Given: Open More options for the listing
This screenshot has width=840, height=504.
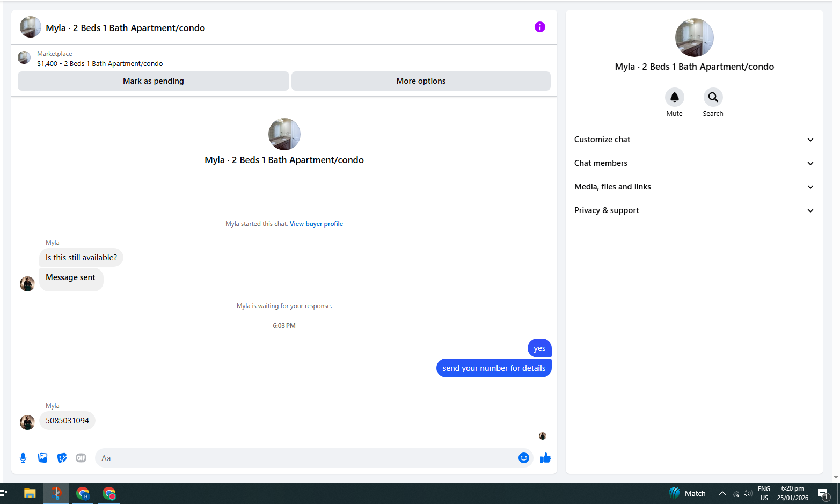Looking at the screenshot, I should pos(421,81).
